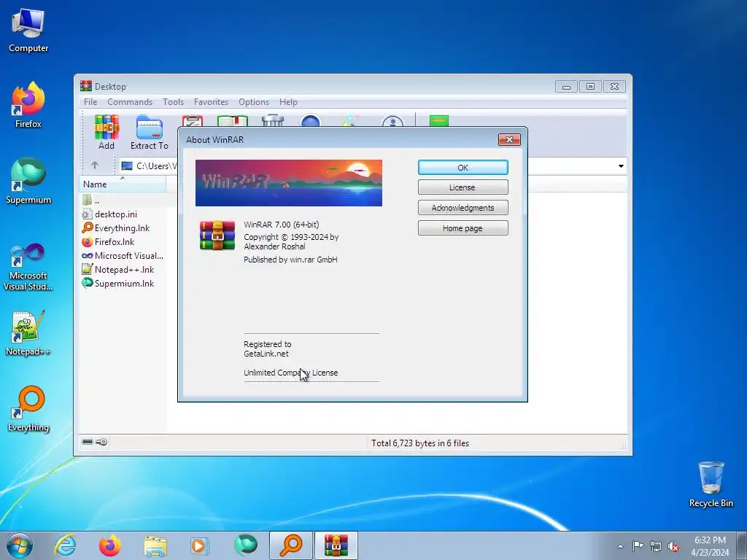The width and height of the screenshot is (747, 560).
Task: Click the View book icon in WinRAR toolbar
Action: [x=233, y=120]
